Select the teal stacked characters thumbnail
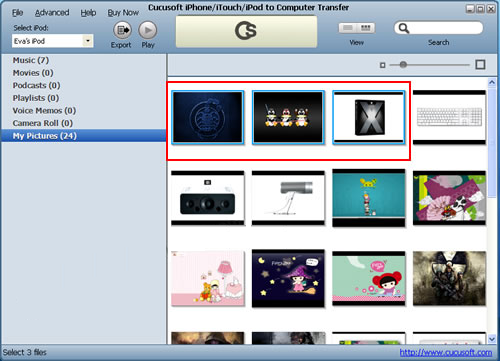The width and height of the screenshot is (500, 361). [369, 198]
